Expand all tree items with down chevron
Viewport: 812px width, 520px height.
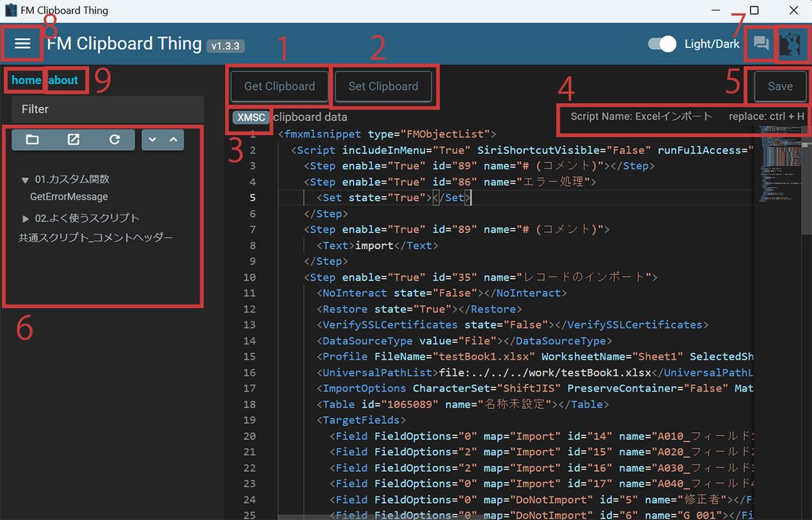point(152,139)
